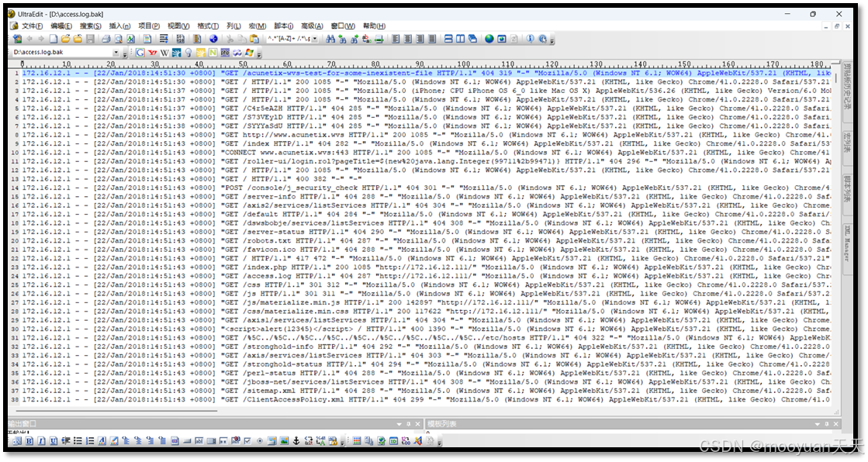Click the HTML insert image icon
Image resolution: width=868 pixels, height=462 pixels.
tap(284, 441)
